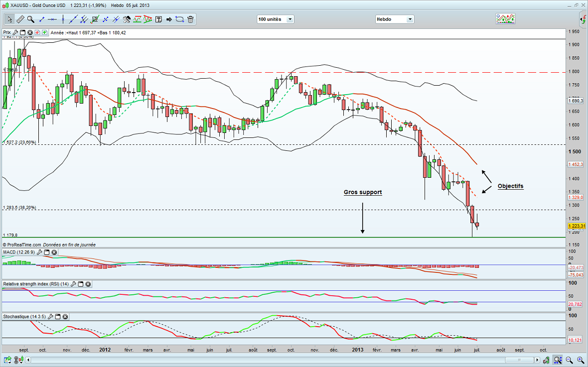Image resolution: width=588 pixels, height=367 pixels.
Task: Activate the magnifier zoom tool in toolbar
Action: coord(31,19)
